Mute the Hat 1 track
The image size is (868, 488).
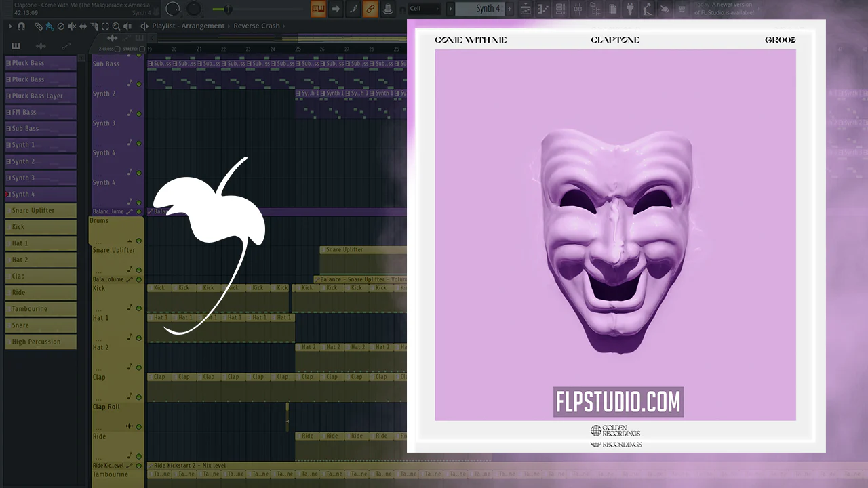(x=139, y=338)
